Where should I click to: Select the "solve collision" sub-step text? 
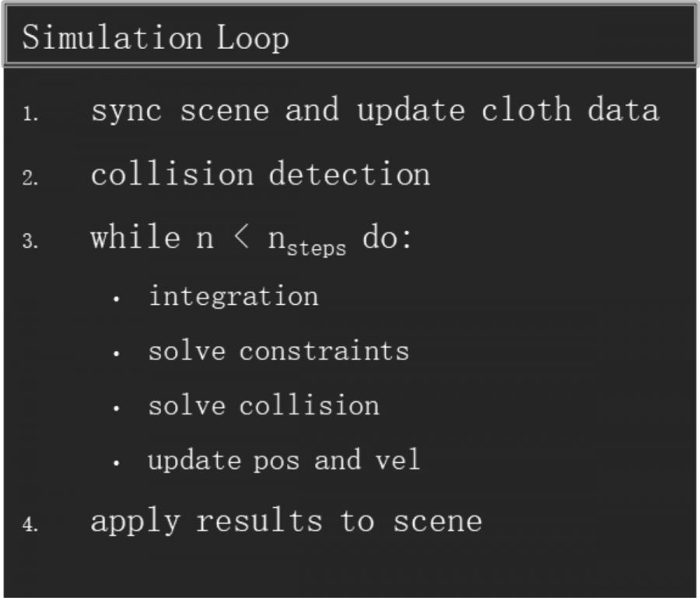tap(264, 405)
